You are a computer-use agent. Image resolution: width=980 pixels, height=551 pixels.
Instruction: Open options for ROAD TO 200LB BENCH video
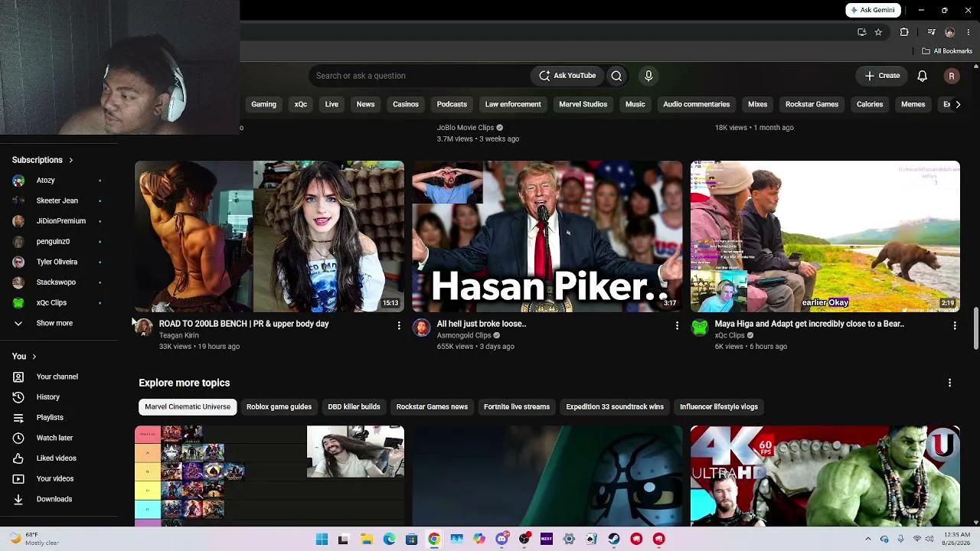399,326
